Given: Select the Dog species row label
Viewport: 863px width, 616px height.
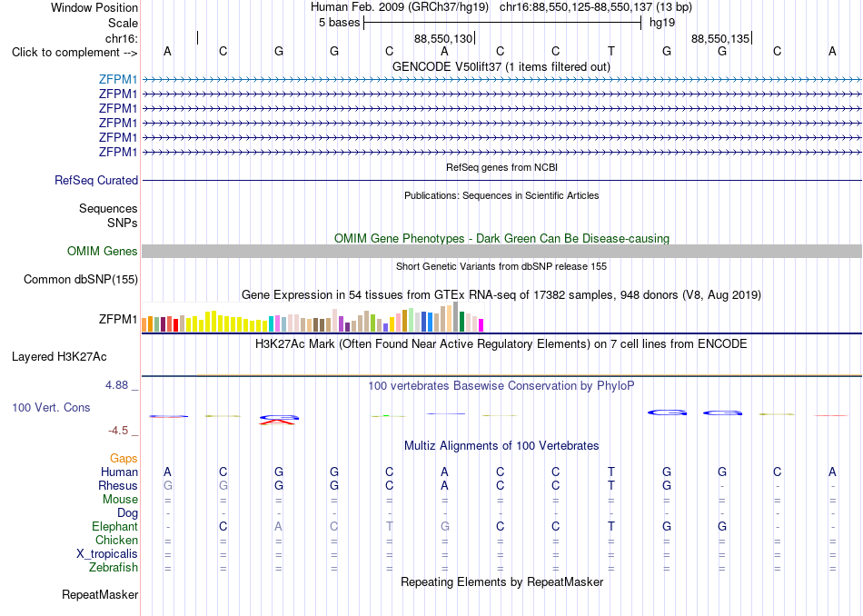Looking at the screenshot, I should coord(127,513).
